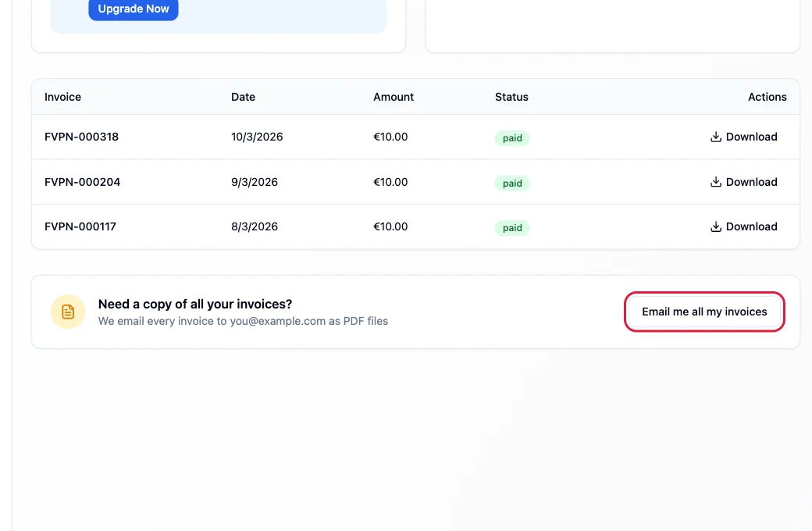The height and width of the screenshot is (531, 812).
Task: Click paid badge for FVPN-000204
Action: click(512, 183)
